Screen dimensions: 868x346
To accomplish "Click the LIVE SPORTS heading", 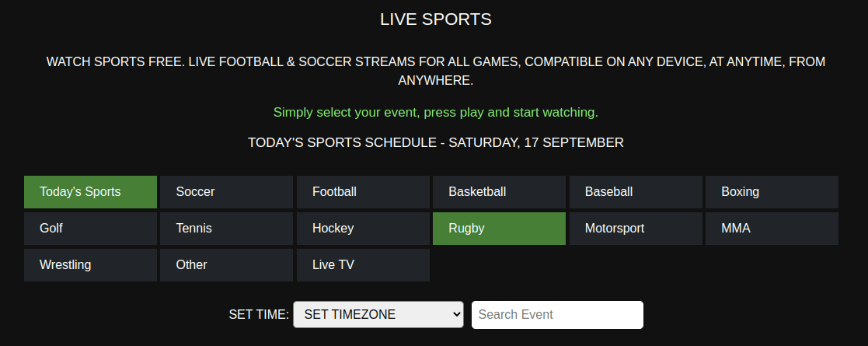I will click(x=435, y=19).
